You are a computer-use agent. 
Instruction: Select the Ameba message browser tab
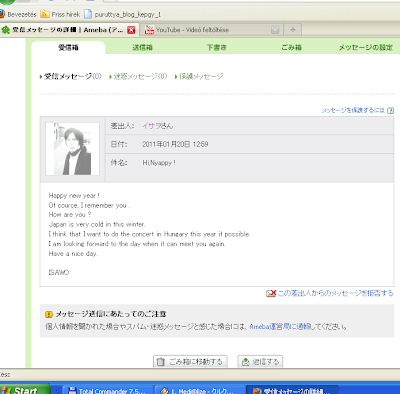pyautogui.click(x=68, y=30)
